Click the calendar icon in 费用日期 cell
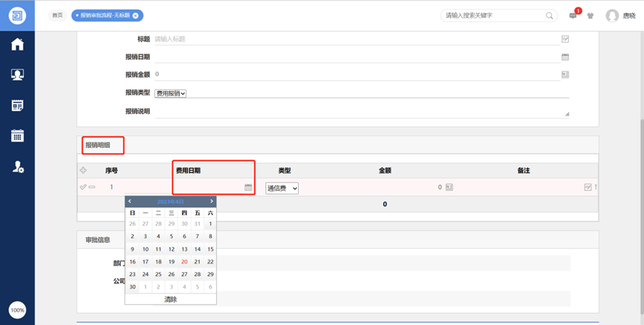The height and width of the screenshot is (325, 644). 248,187
